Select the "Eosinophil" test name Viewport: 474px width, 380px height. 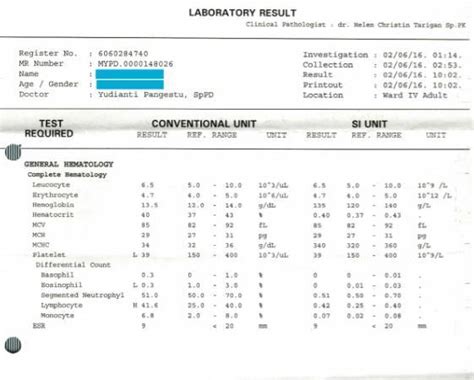coord(61,285)
